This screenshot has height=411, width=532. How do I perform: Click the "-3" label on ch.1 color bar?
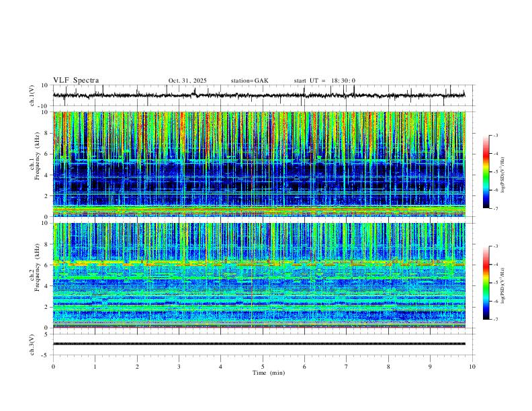coord(495,135)
